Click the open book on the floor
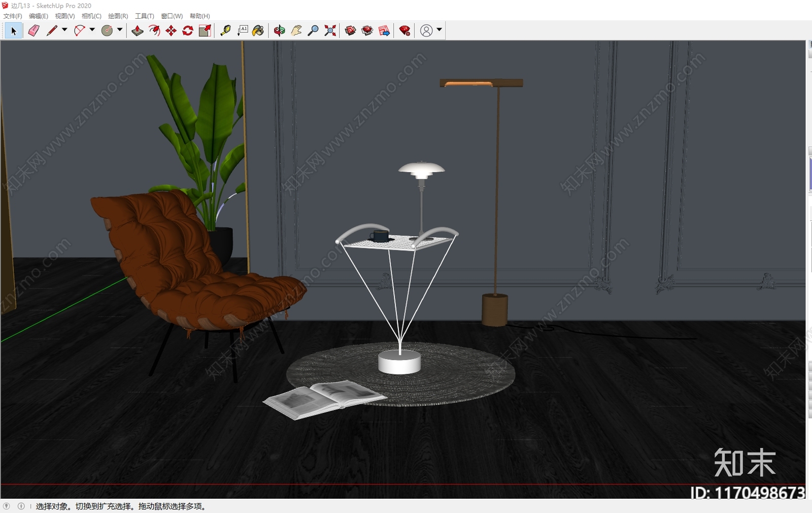This screenshot has height=513, width=812. (x=324, y=399)
